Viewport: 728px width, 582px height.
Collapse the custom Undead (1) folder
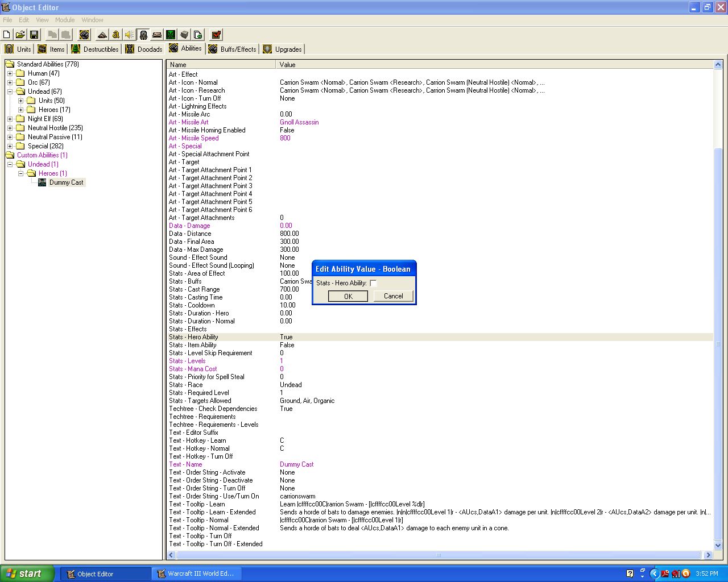(x=10, y=164)
